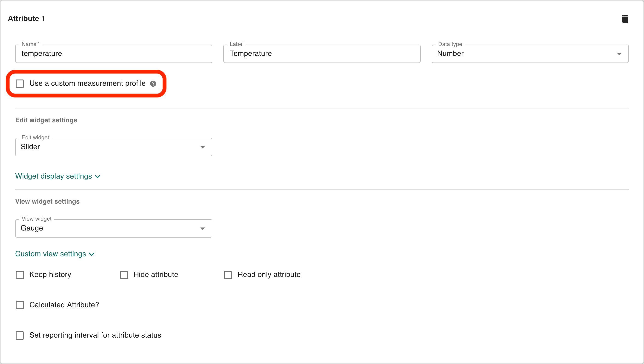Tick the Hide attribute checkbox
The image size is (644, 364).
(x=124, y=275)
